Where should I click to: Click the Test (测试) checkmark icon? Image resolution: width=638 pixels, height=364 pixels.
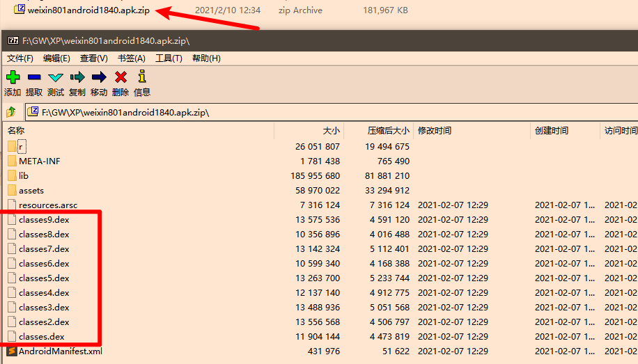pyautogui.click(x=56, y=77)
